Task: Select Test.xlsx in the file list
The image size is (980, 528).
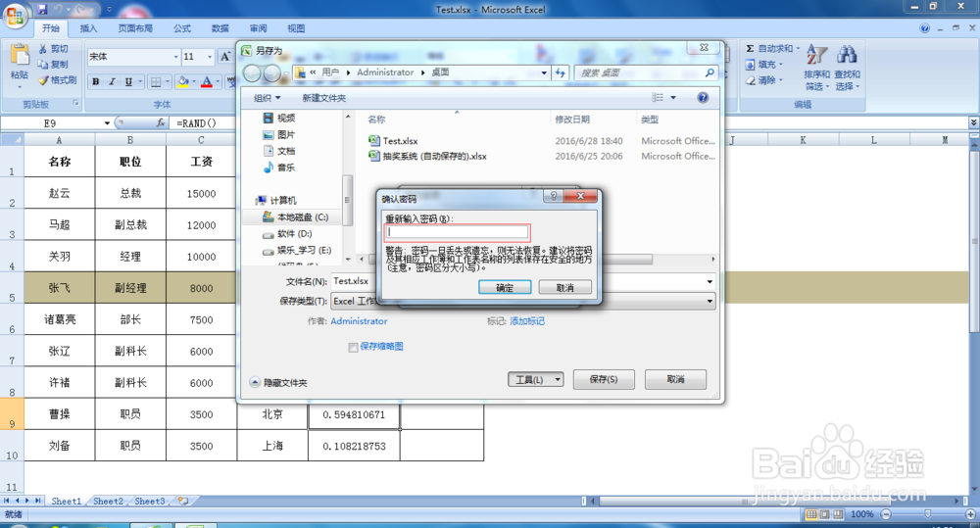Action: point(400,141)
